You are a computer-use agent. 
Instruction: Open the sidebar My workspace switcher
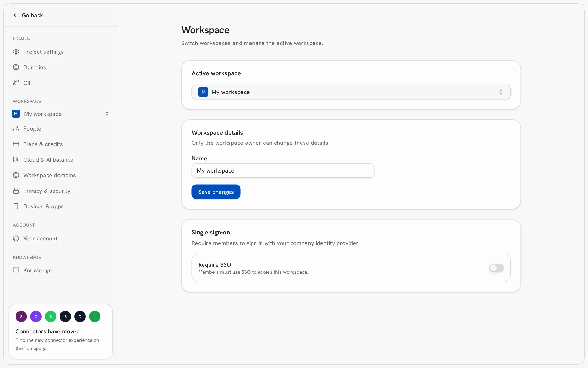[60, 114]
